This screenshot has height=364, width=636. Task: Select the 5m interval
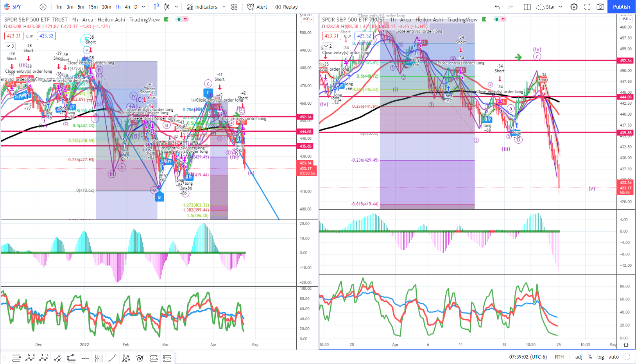point(81,7)
